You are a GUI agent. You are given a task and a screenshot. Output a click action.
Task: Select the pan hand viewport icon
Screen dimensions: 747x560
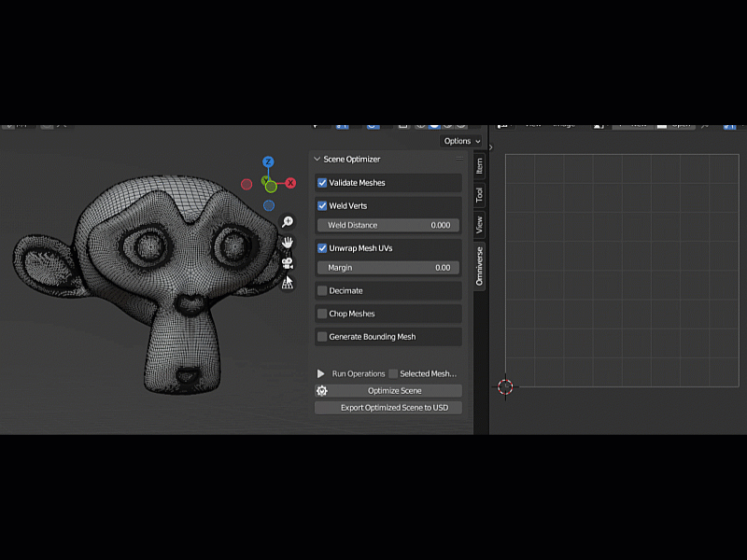click(x=288, y=243)
